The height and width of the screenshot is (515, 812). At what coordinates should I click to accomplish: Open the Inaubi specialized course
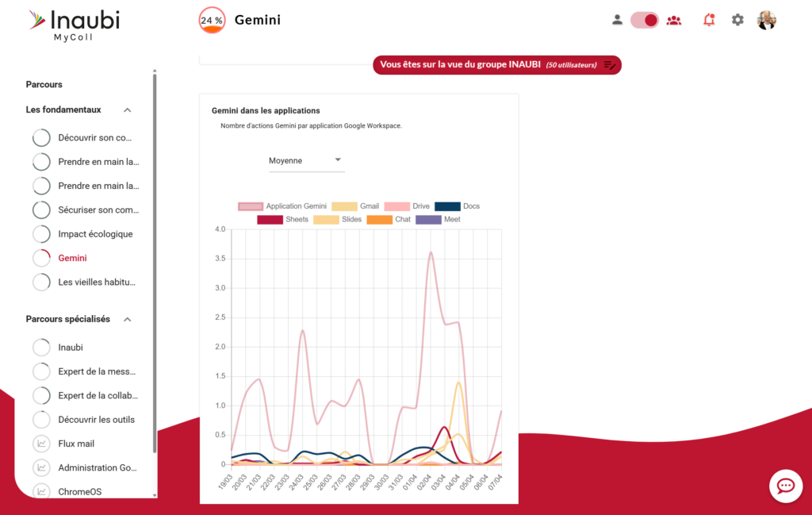71,348
